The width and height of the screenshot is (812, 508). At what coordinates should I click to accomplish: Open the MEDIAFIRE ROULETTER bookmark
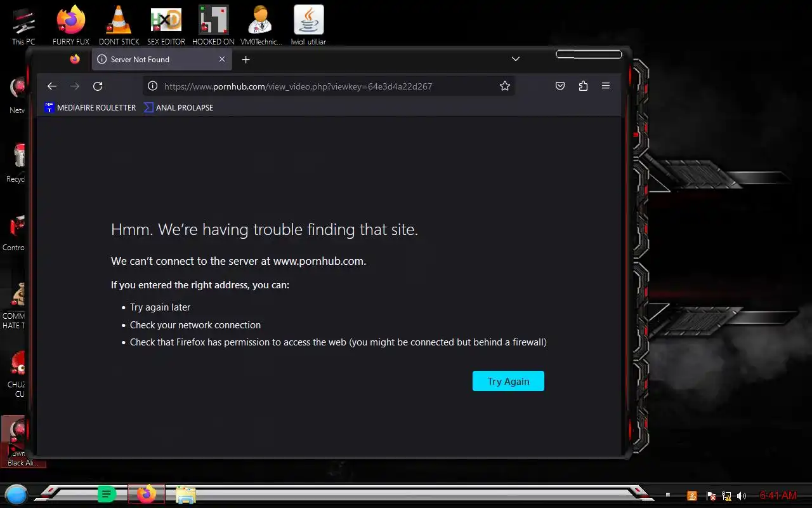pyautogui.click(x=90, y=108)
